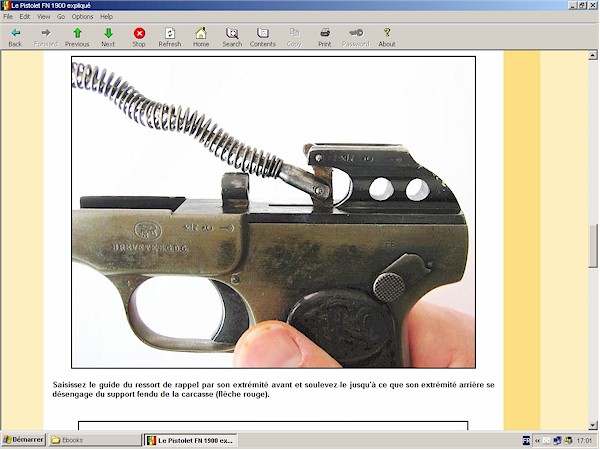Click the 'Saisissez le guide du ressort' paragraph

click(x=274, y=390)
